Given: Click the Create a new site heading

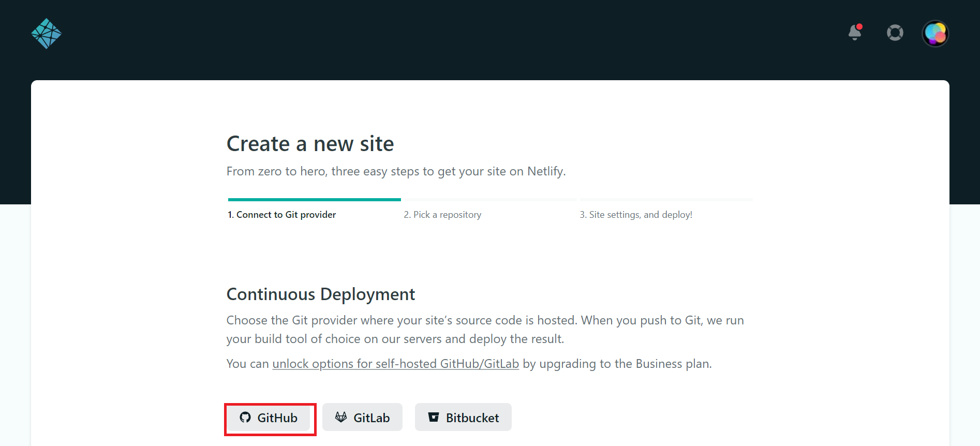Looking at the screenshot, I should [x=310, y=144].
